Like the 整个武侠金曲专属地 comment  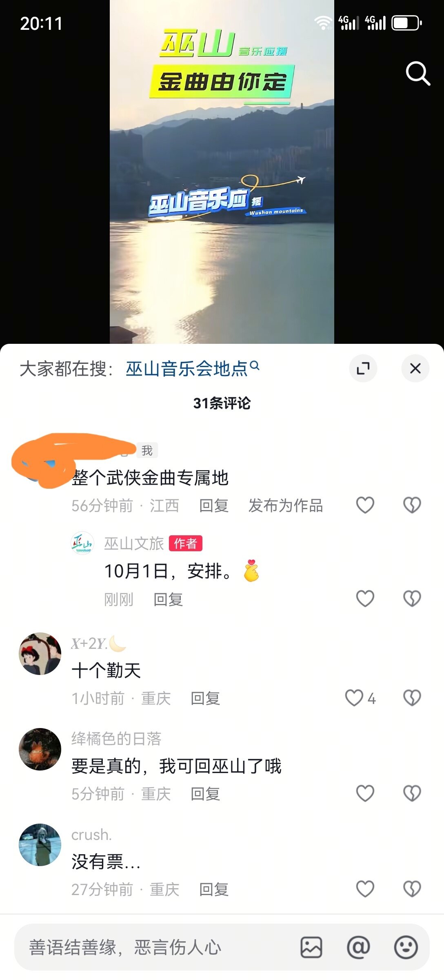[x=365, y=505]
